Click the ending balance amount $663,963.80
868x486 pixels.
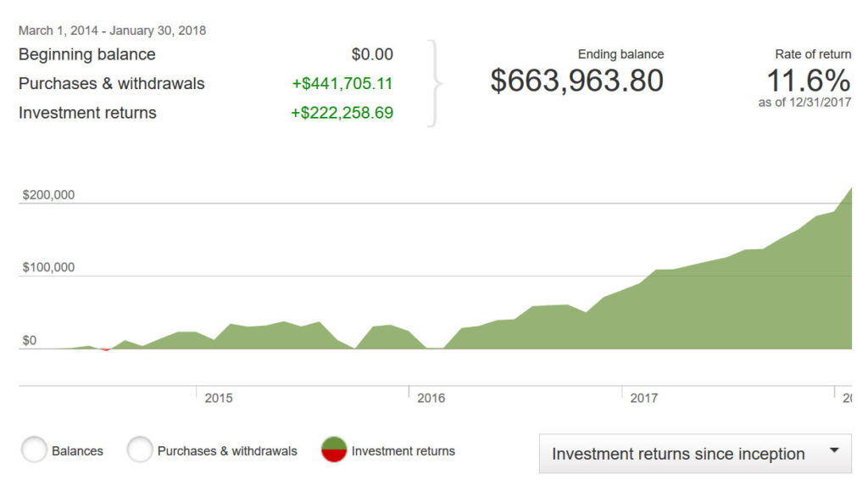pyautogui.click(x=577, y=81)
